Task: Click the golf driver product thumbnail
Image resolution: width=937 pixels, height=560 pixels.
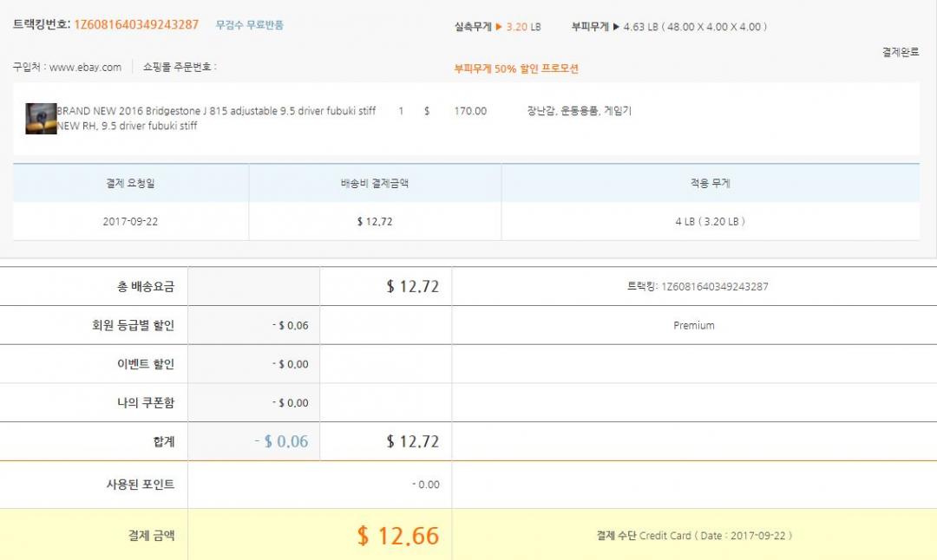Action: (41, 119)
